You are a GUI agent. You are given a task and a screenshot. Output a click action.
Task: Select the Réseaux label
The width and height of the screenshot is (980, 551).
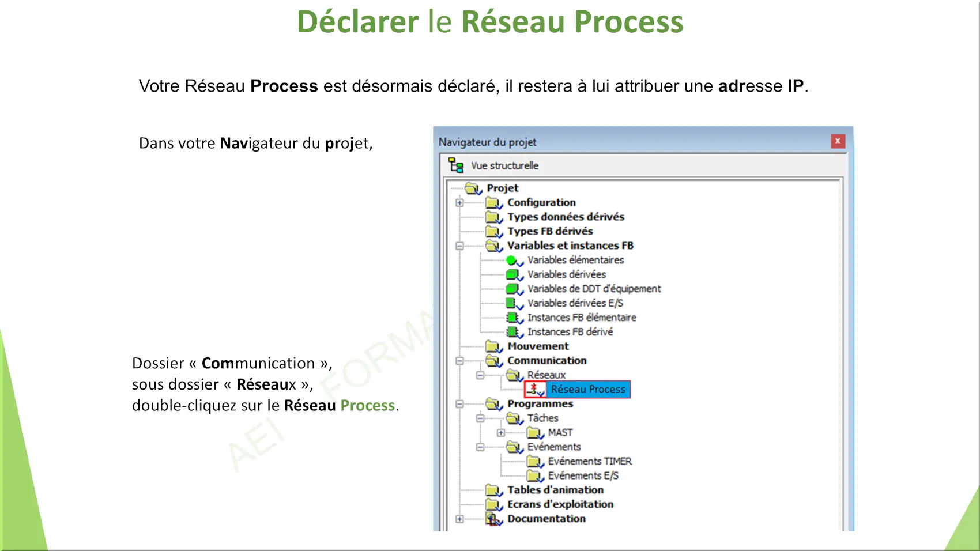(x=546, y=375)
